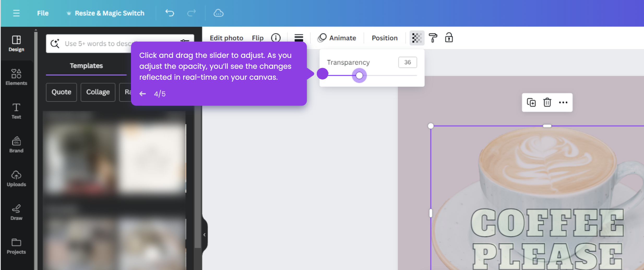Lock the selected element
Image resolution: width=644 pixels, height=270 pixels.
click(x=449, y=38)
